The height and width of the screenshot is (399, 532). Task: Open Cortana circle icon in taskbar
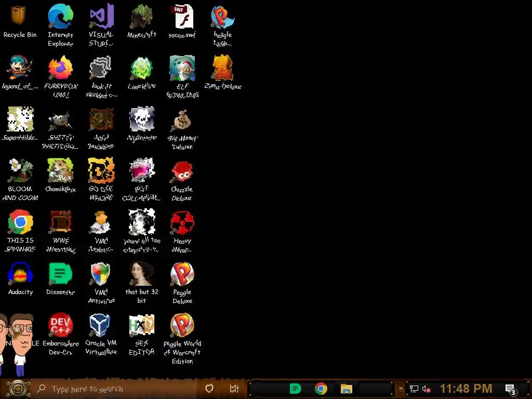[209, 389]
